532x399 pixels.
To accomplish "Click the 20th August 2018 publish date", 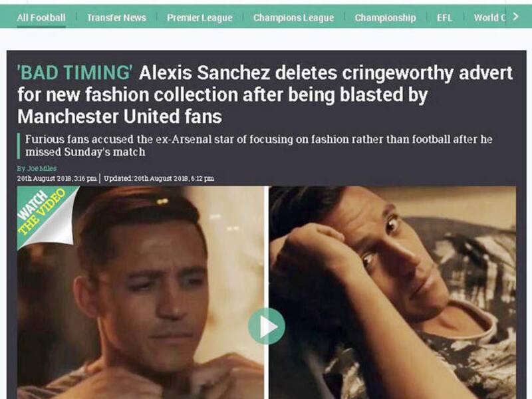I will click(x=57, y=178).
